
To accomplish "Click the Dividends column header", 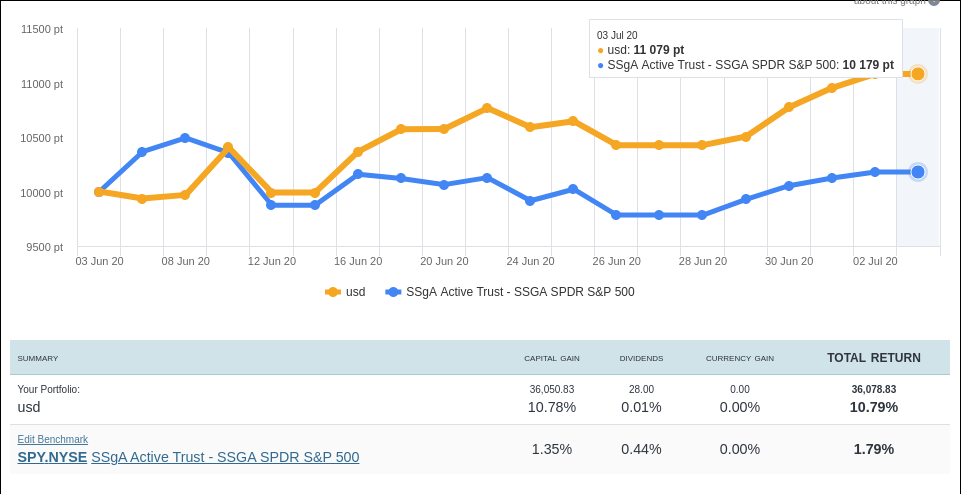I will [641, 358].
